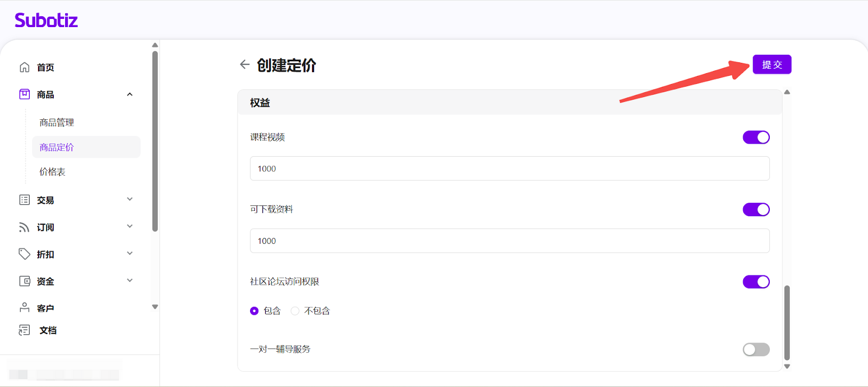This screenshot has width=868, height=387.
Task: Click the 文档 document icon
Action: point(24,330)
